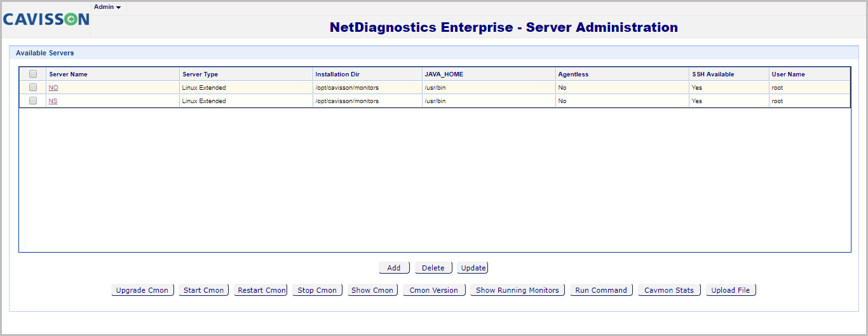Check the box for server NO

click(x=33, y=88)
